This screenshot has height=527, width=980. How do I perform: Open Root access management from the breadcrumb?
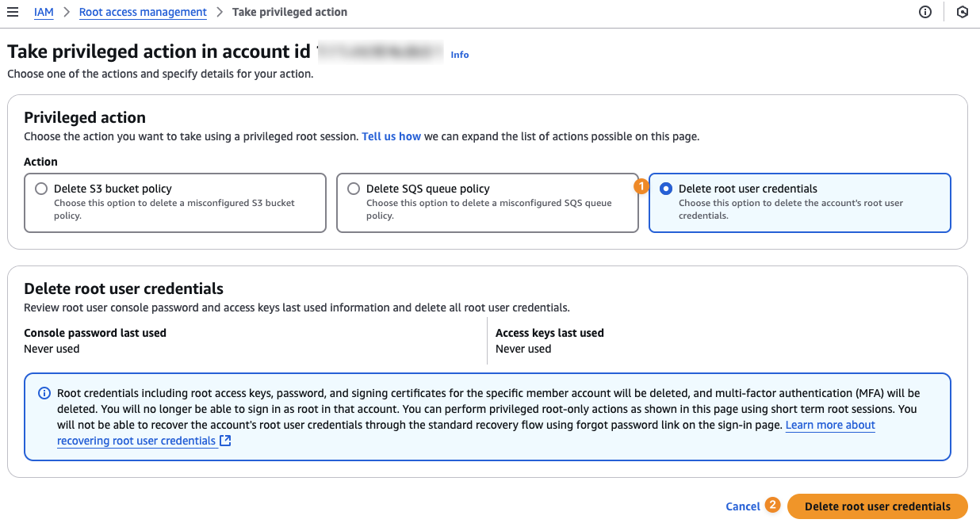pyautogui.click(x=143, y=12)
